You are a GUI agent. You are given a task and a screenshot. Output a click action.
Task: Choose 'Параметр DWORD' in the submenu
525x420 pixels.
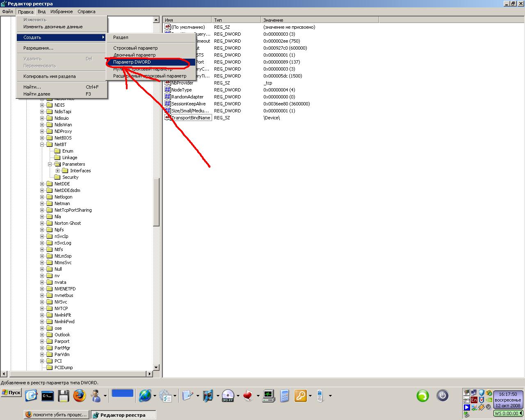click(x=132, y=62)
